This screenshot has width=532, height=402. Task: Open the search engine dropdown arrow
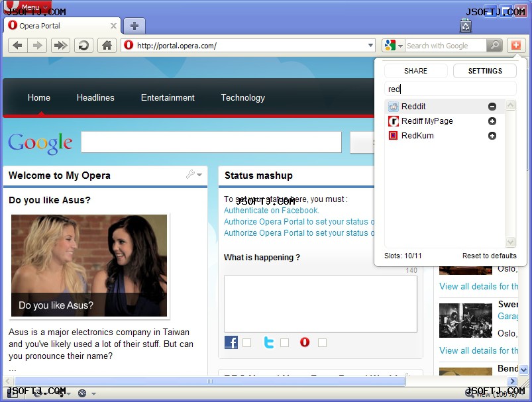click(400, 46)
